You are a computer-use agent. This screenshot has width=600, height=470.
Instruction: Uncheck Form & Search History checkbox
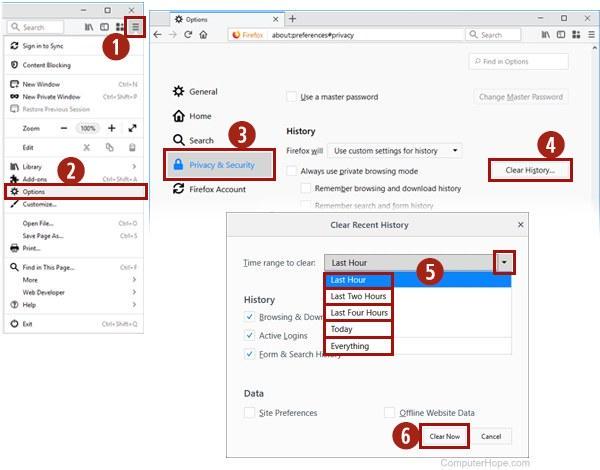[249, 354]
